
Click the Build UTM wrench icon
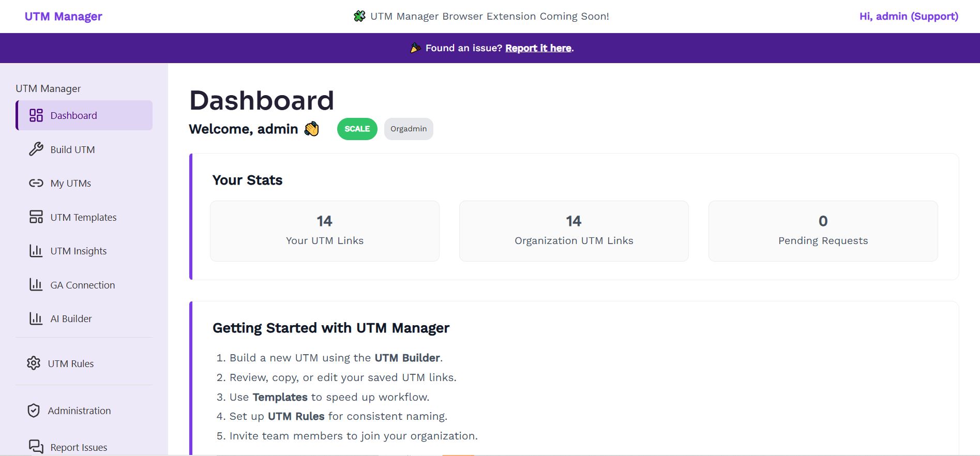(x=35, y=149)
